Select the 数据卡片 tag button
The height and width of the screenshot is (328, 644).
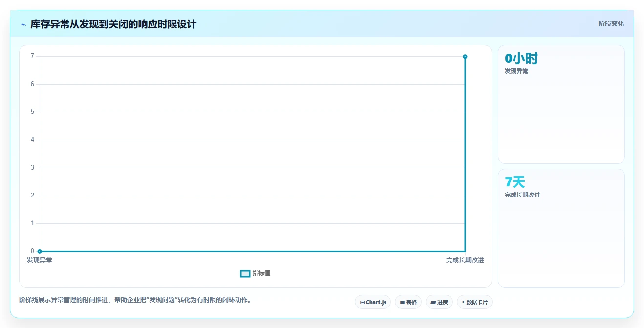click(474, 302)
